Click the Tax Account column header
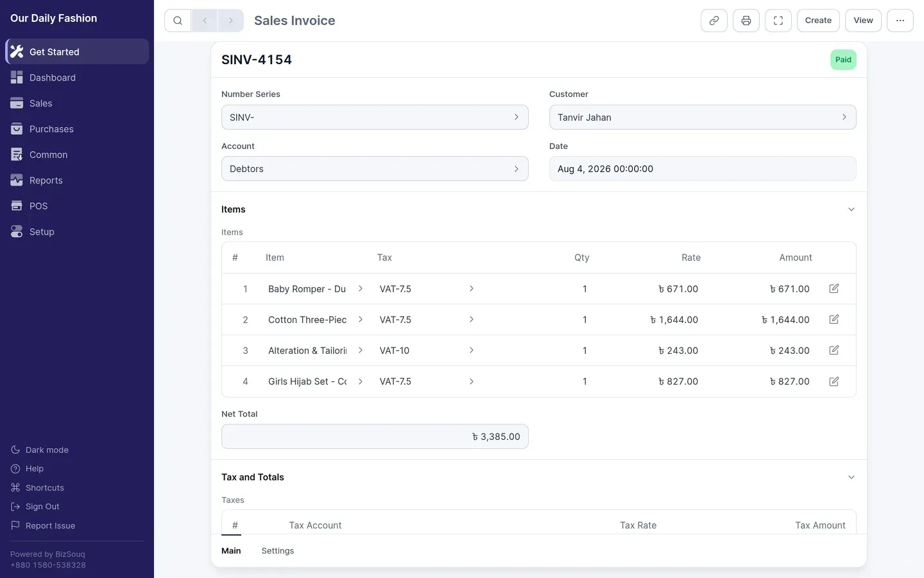The width and height of the screenshot is (924, 578). [x=315, y=525]
